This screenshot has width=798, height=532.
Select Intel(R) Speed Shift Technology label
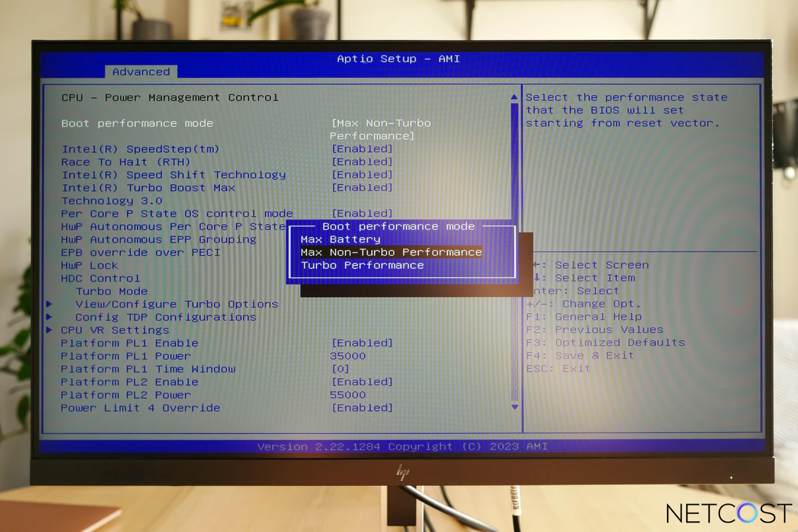coord(173,175)
